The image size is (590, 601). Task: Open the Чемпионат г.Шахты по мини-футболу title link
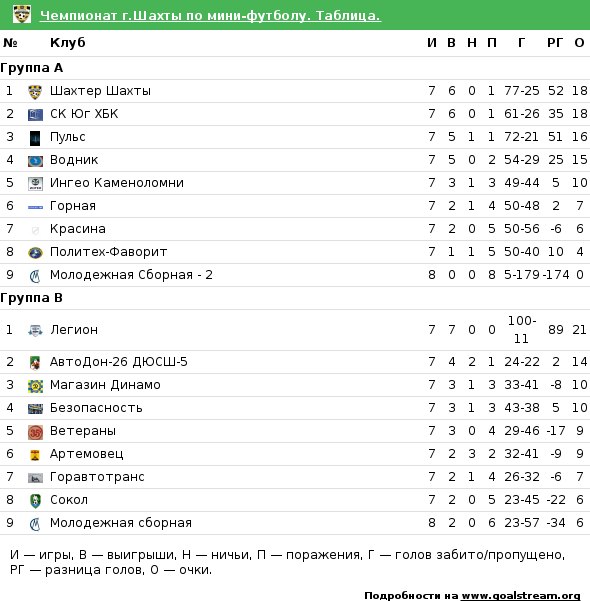pyautogui.click(x=210, y=15)
